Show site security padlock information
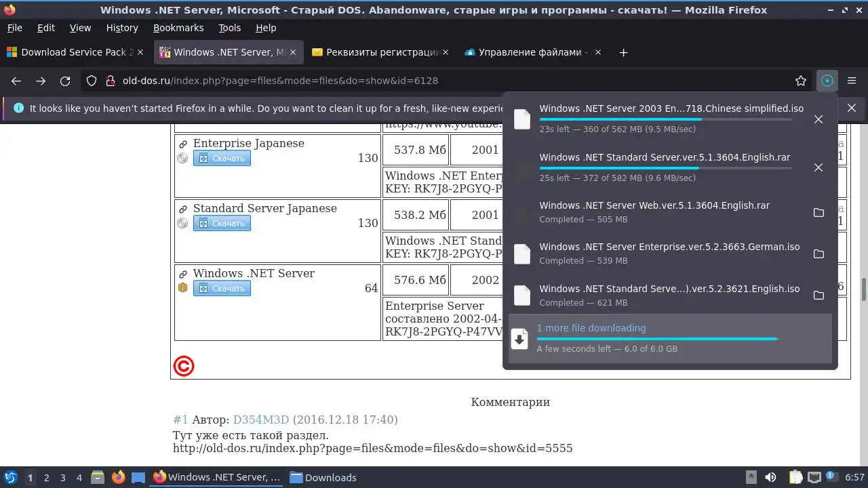Viewport: 868px width, 488px height. click(x=110, y=81)
